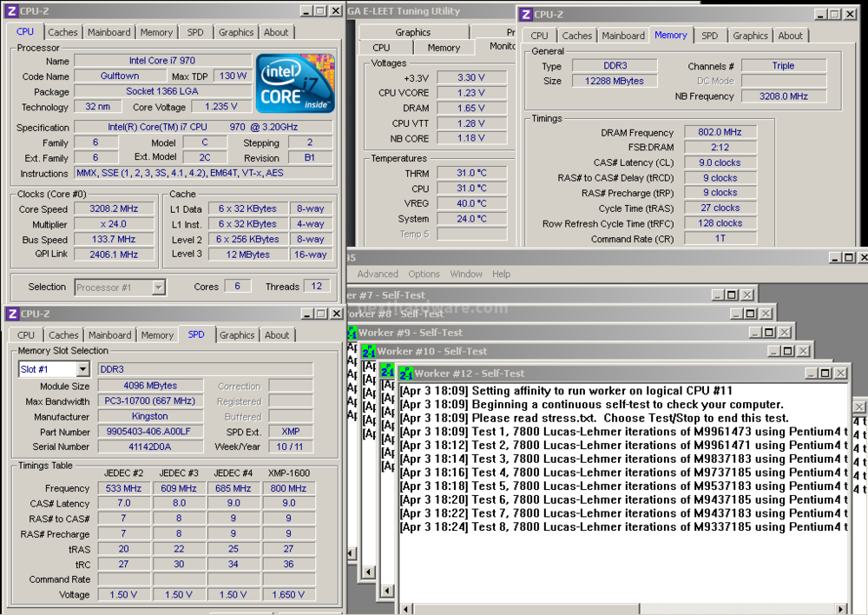Click the Z icon in the CPU-Z processor window title bar

(11, 11)
